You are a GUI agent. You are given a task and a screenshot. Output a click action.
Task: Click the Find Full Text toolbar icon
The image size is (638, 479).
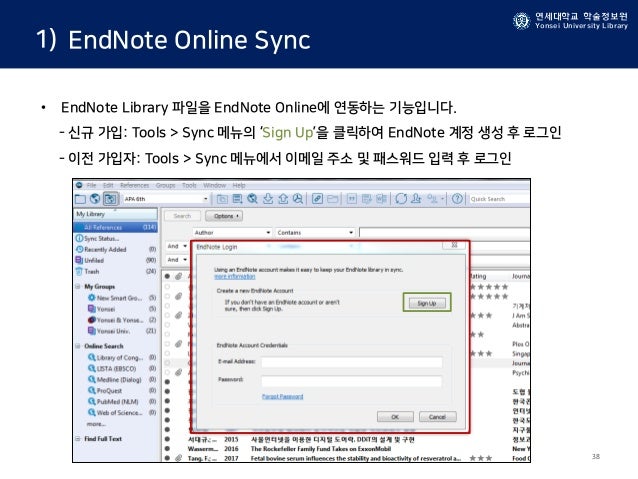(298, 199)
